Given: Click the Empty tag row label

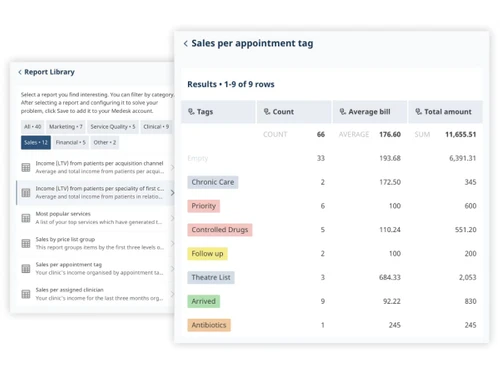Looking at the screenshot, I should click(198, 158).
